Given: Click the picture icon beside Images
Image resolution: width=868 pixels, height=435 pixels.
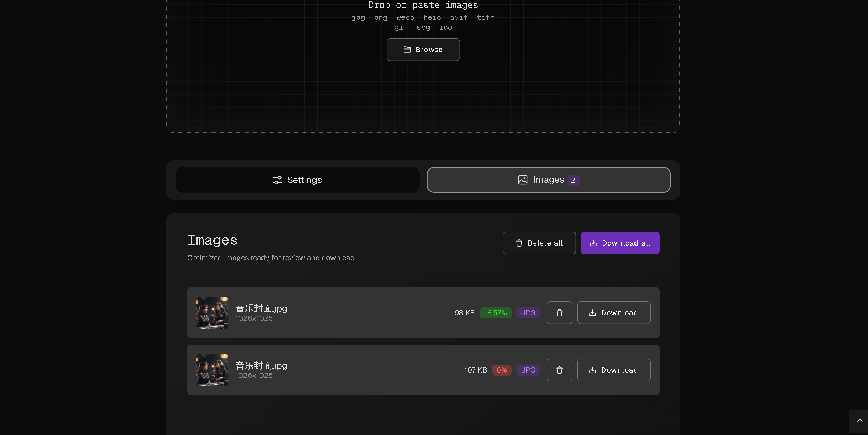Looking at the screenshot, I should click(x=522, y=180).
